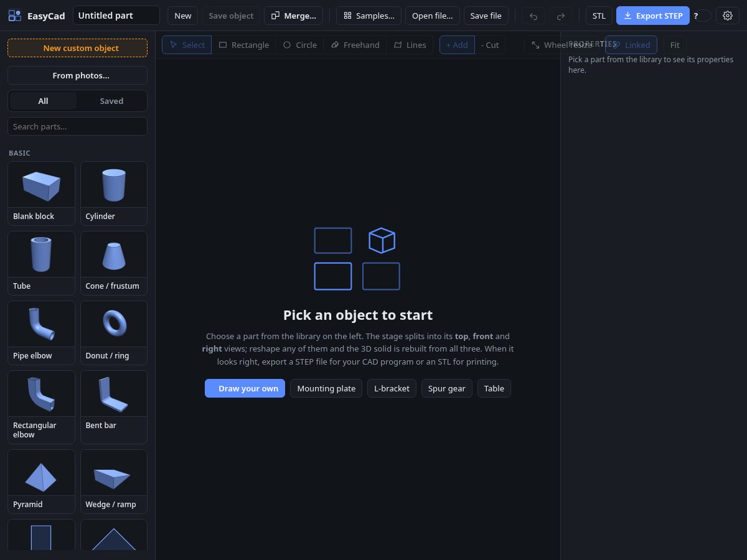Insert the Donut / ring part
The height and width of the screenshot is (560, 747).
tap(114, 333)
